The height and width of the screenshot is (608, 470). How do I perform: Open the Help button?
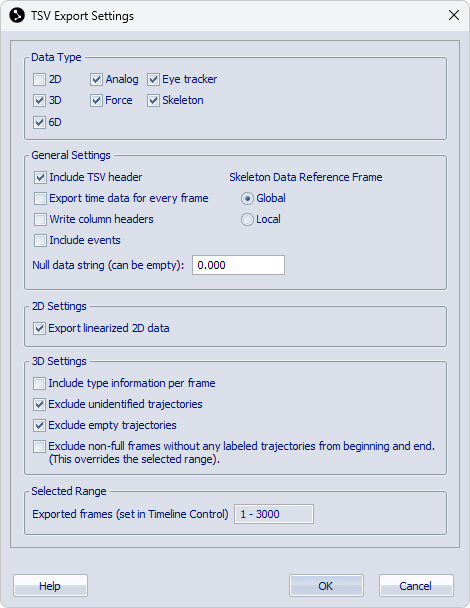pos(50,586)
